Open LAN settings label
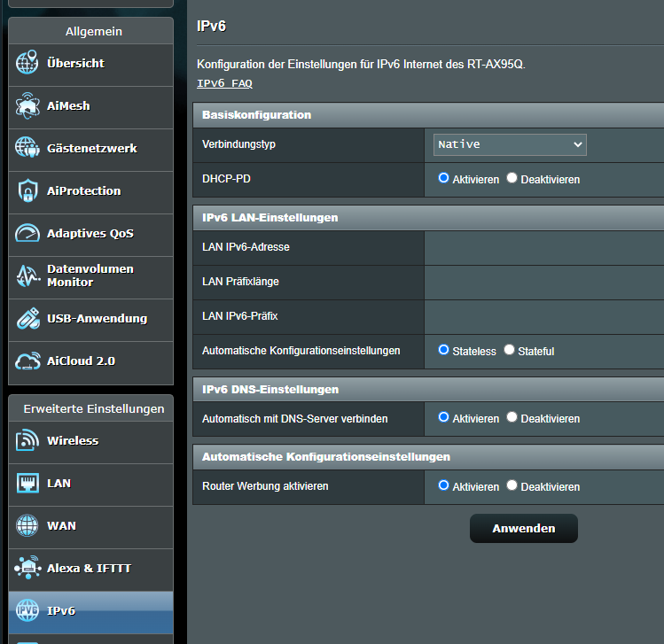This screenshot has height=644, width=664. [59, 483]
